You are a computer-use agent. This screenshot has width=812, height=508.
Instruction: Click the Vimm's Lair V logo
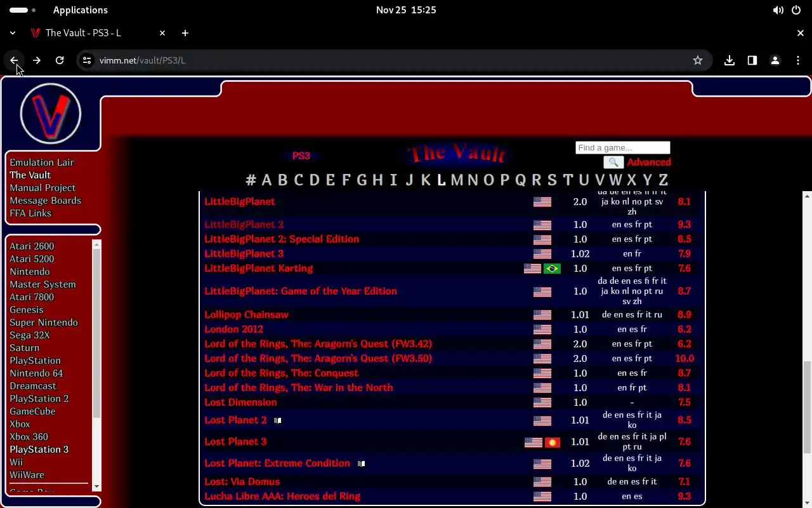click(51, 114)
